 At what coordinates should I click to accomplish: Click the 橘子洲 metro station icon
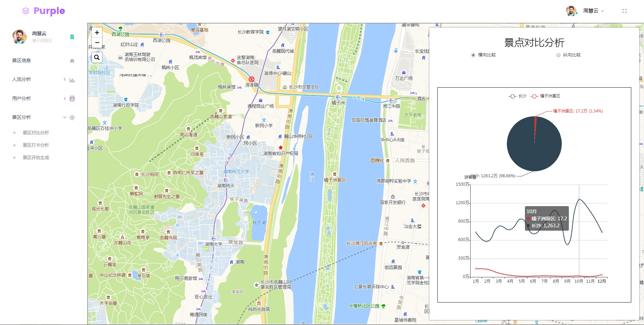338,97
